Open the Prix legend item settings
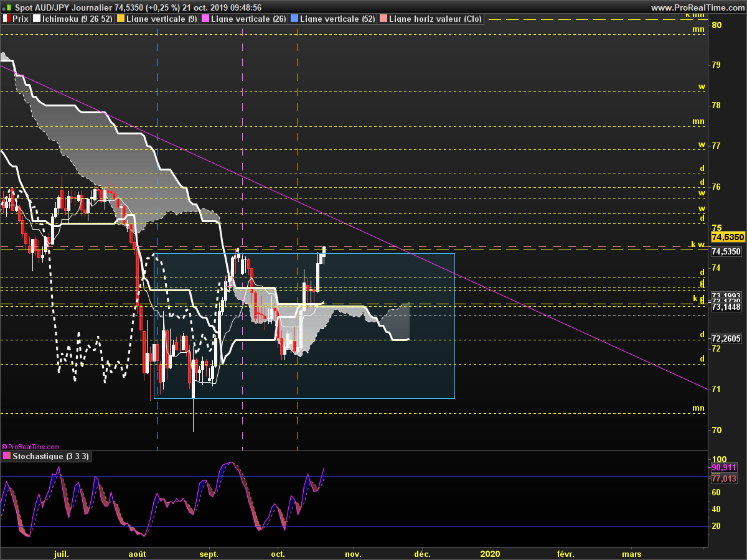This screenshot has width=747, height=560. coord(16,19)
